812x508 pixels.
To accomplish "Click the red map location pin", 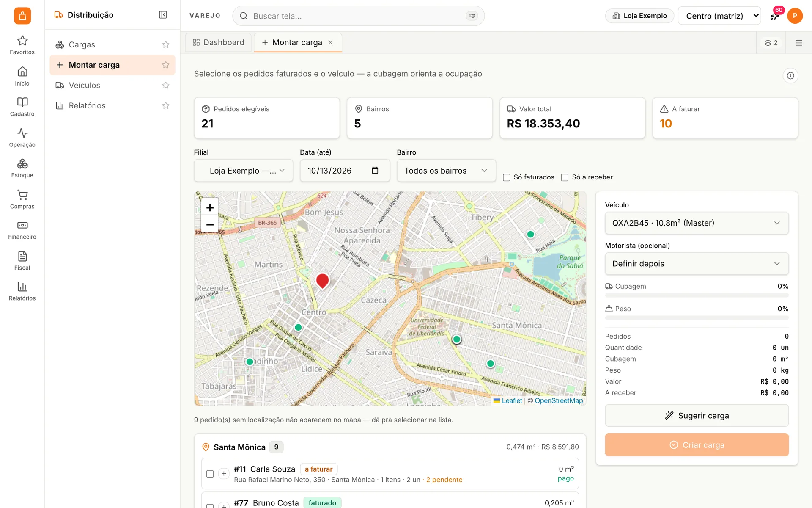I will pyautogui.click(x=322, y=281).
